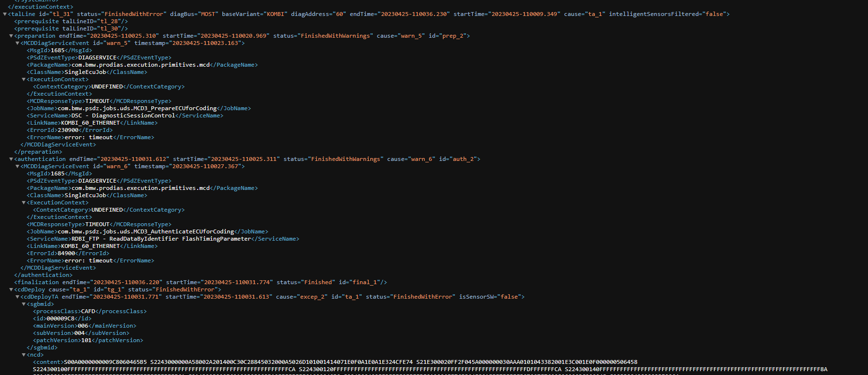
Task: Collapse the sgbmid element
Action: pos(24,304)
